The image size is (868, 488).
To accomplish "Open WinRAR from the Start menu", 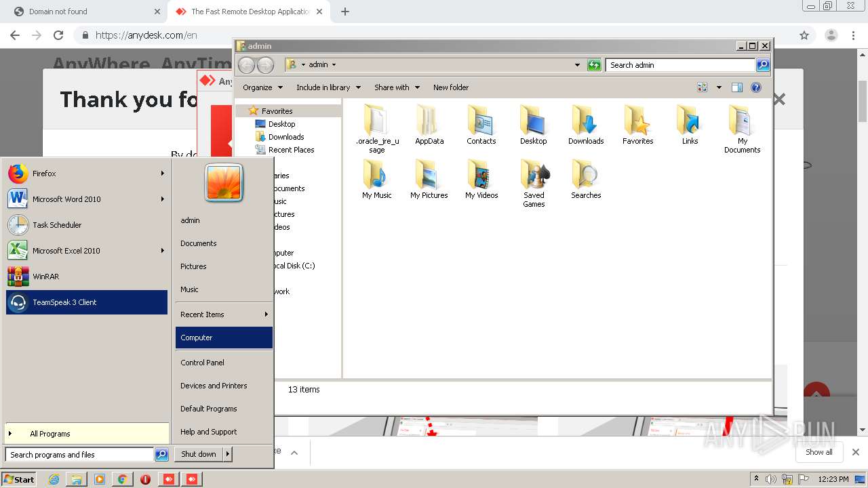I will coord(87,277).
